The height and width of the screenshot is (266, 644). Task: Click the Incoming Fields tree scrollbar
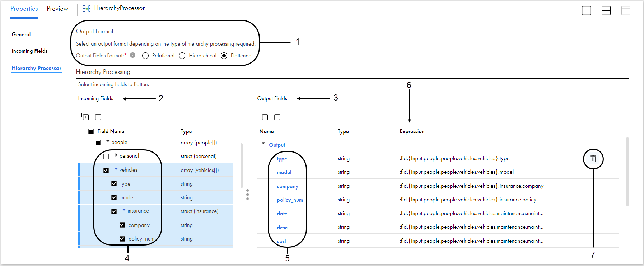coord(241,166)
